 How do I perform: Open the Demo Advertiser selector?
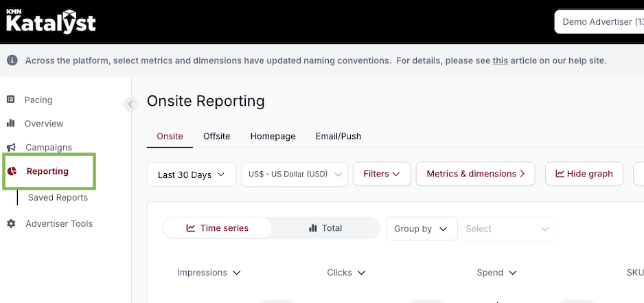point(599,22)
